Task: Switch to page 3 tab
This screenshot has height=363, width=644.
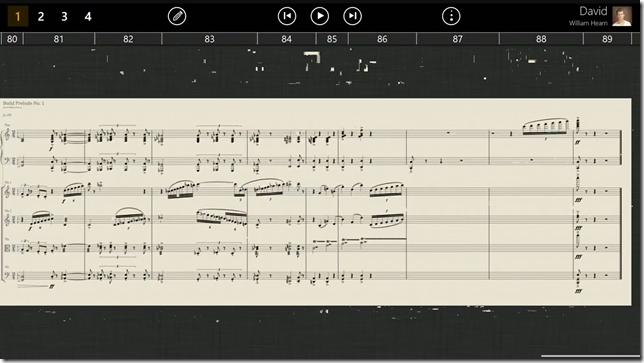Action: [64, 16]
